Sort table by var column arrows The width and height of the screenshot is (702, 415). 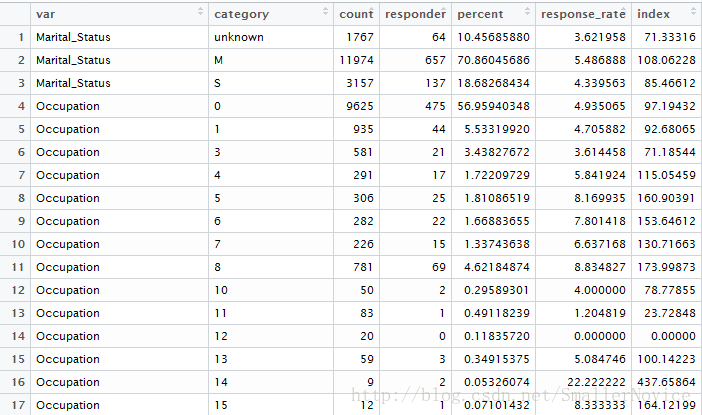(x=201, y=12)
